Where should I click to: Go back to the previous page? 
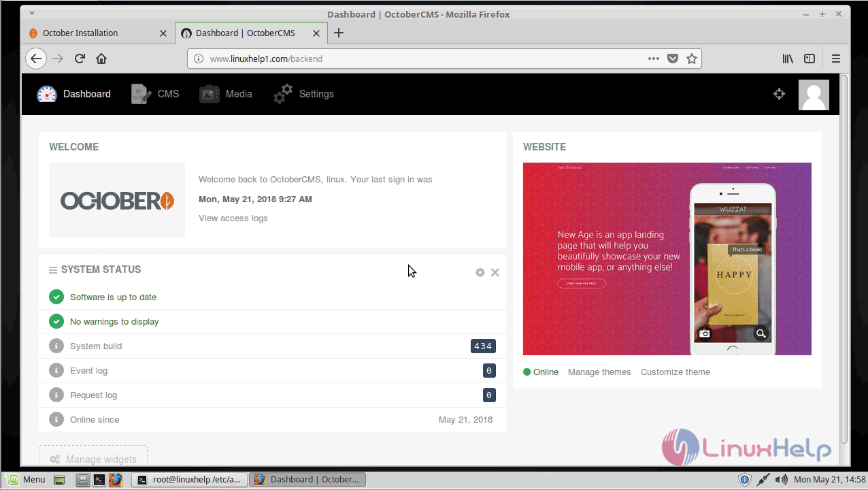[36, 59]
